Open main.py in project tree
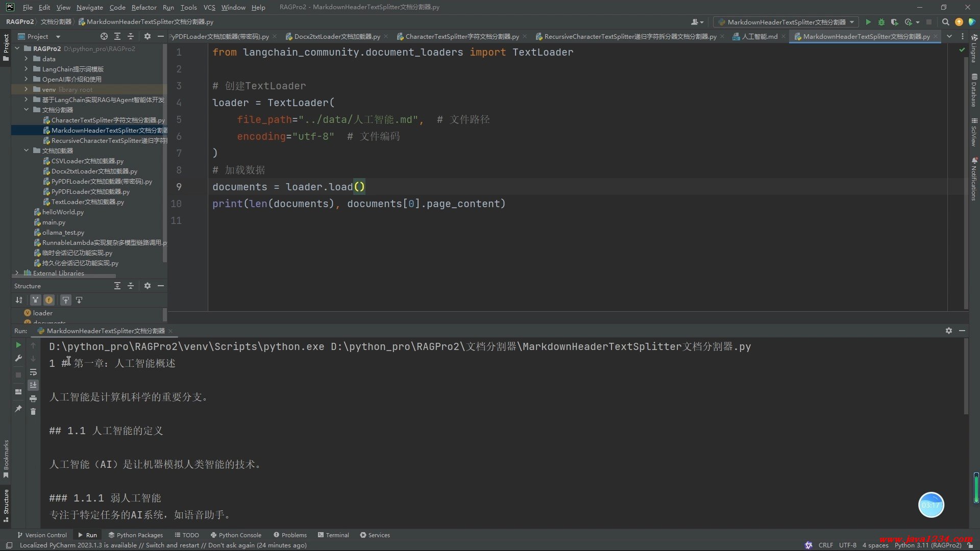This screenshot has height=551, width=980. (x=54, y=222)
